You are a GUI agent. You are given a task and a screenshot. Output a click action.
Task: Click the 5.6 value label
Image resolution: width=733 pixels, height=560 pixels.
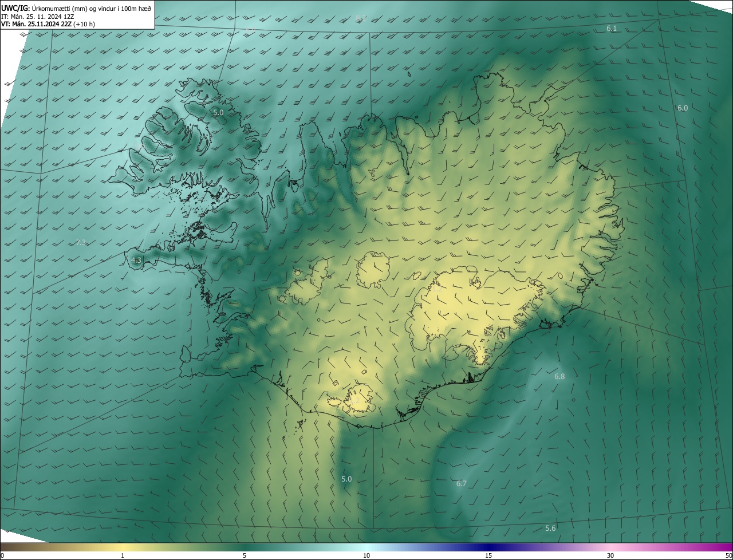(550, 529)
